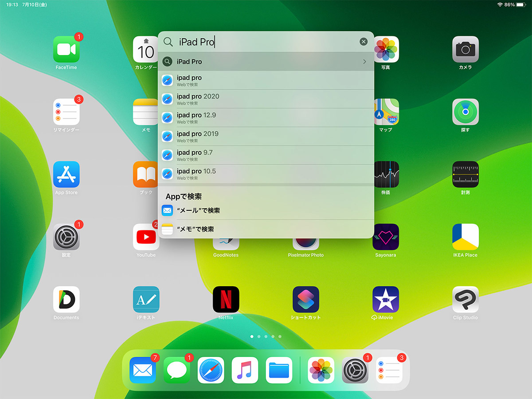Open Photos from the dock

321,370
